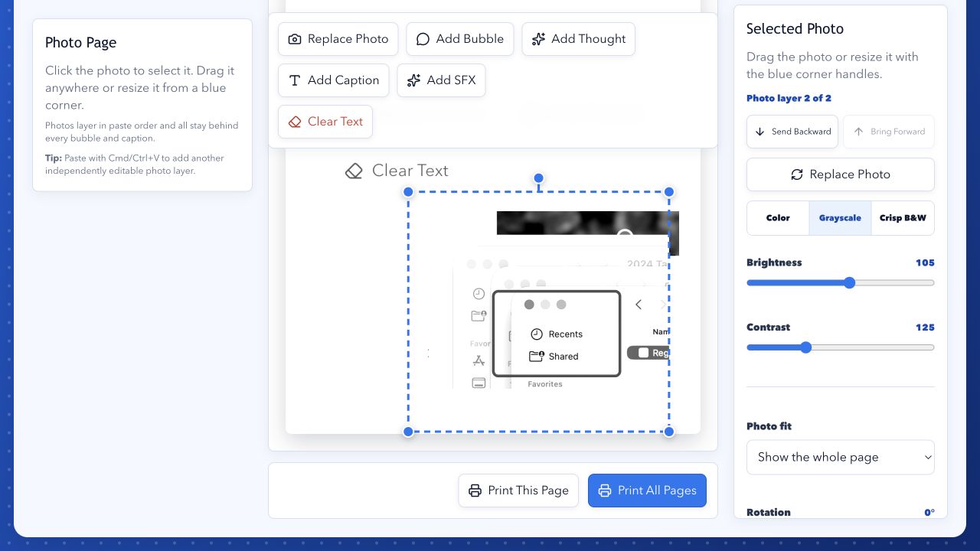
Task: Click the 'Selected Photo' heading
Action: click(795, 29)
